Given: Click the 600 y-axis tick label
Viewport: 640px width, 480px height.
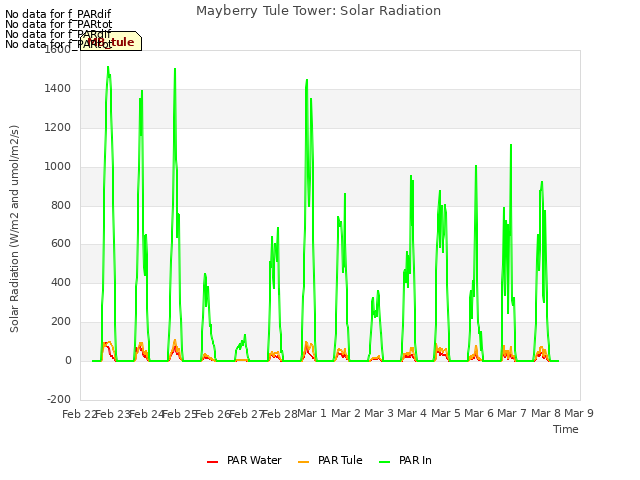Looking at the screenshot, I should point(61,244).
